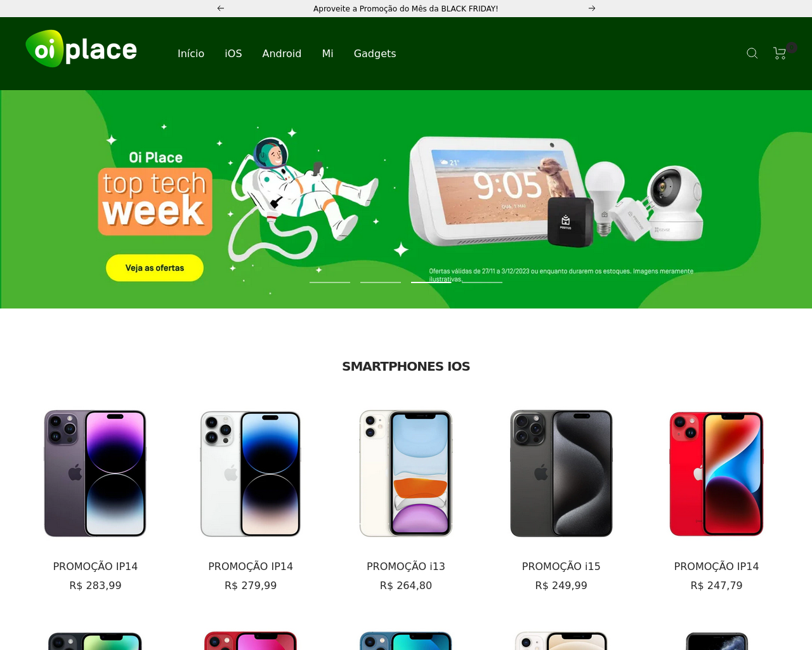Go to the Início menu item
812x650 pixels.
tap(191, 53)
